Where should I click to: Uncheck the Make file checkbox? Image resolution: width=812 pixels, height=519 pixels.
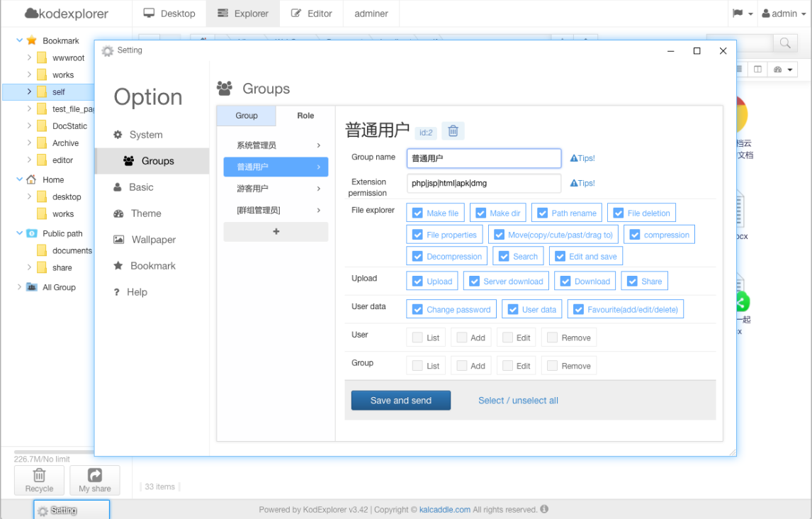[x=417, y=213]
